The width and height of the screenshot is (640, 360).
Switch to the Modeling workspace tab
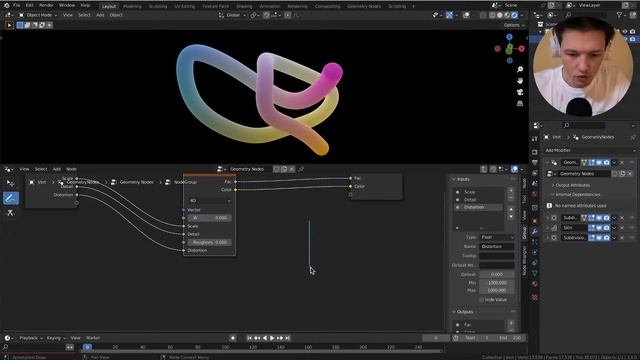[x=132, y=6]
